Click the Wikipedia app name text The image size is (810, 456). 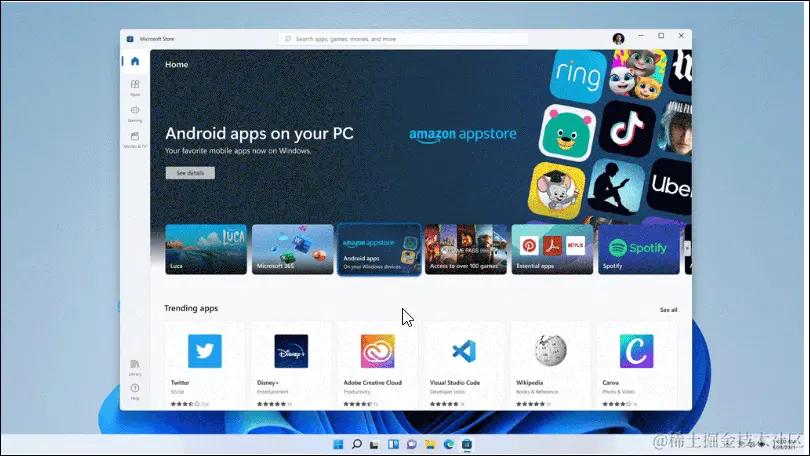529,383
